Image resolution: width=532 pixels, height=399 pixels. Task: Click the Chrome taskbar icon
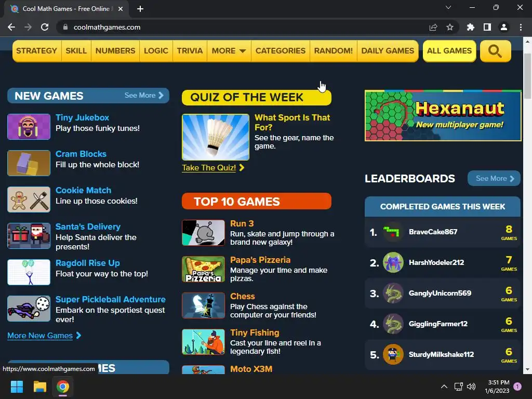(x=63, y=387)
